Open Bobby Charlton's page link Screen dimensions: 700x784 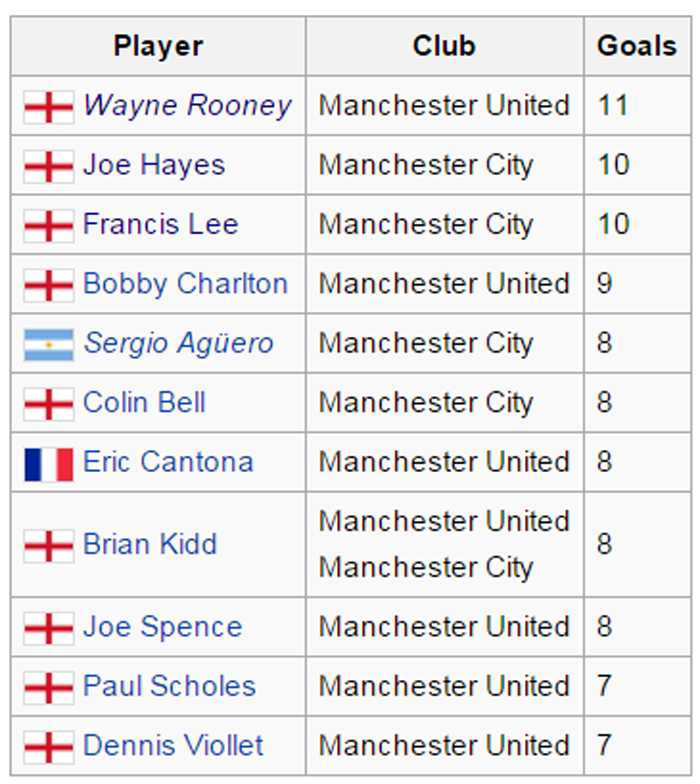coord(185,285)
